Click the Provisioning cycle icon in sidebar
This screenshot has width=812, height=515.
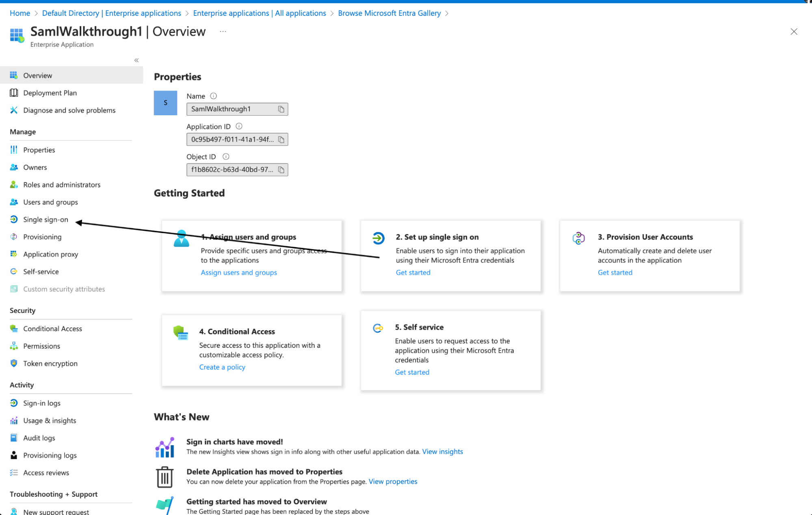tap(14, 237)
